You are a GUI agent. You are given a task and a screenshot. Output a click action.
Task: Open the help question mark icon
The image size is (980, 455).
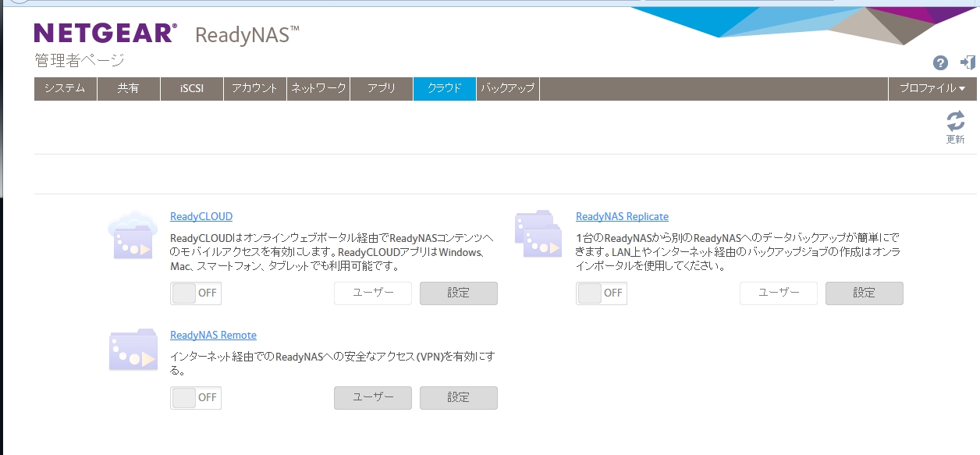pyautogui.click(x=940, y=62)
